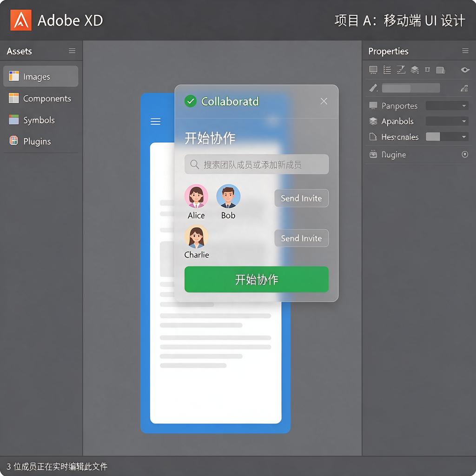Click Send Invite next to Charlie
The image size is (476, 476).
coord(301,238)
